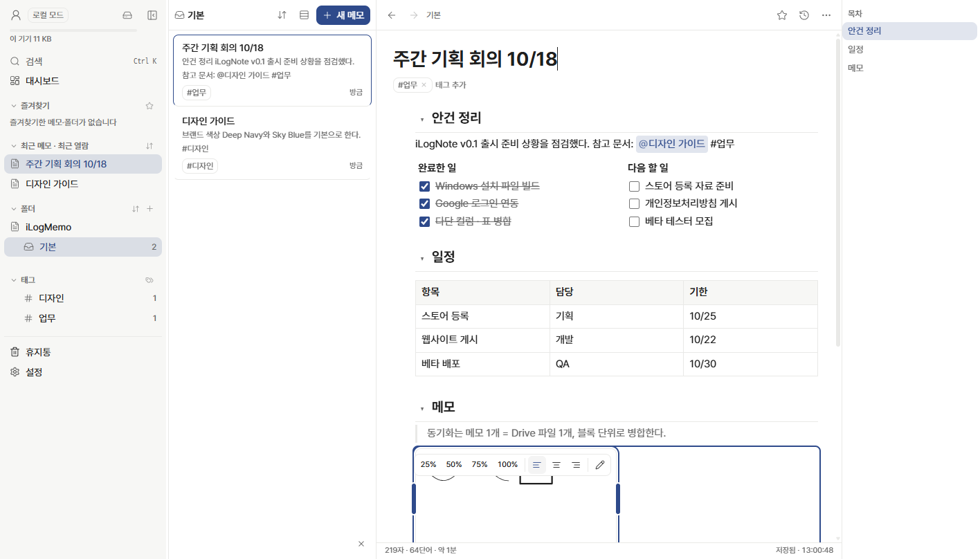Collapse the 즐겨찾기 sidebar section

[14, 106]
